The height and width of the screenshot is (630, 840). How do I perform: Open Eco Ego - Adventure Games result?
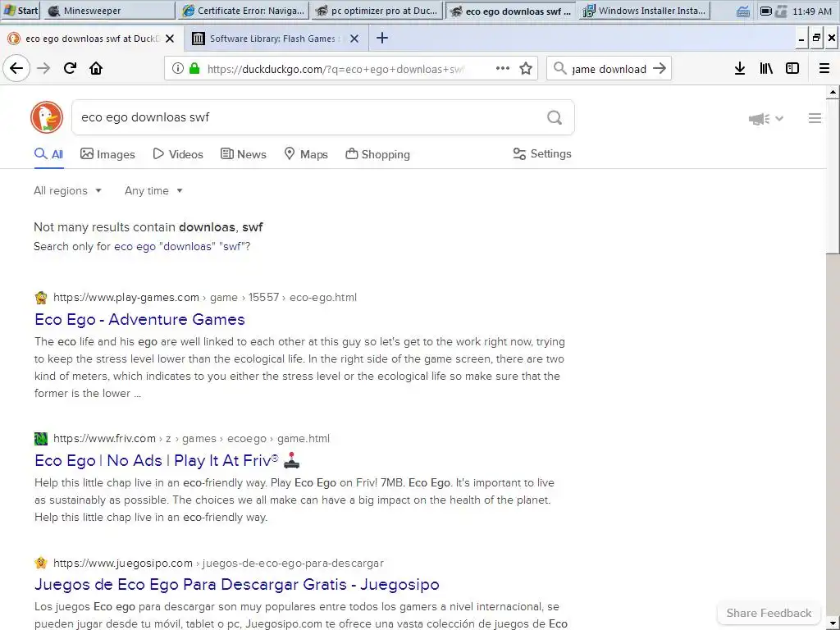coord(139,319)
